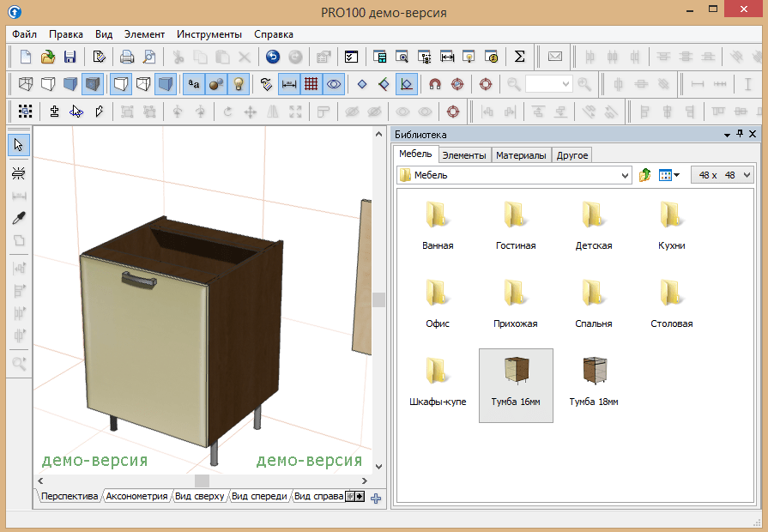
Task: Click the open folder icon in toolbar
Action: pos(48,57)
